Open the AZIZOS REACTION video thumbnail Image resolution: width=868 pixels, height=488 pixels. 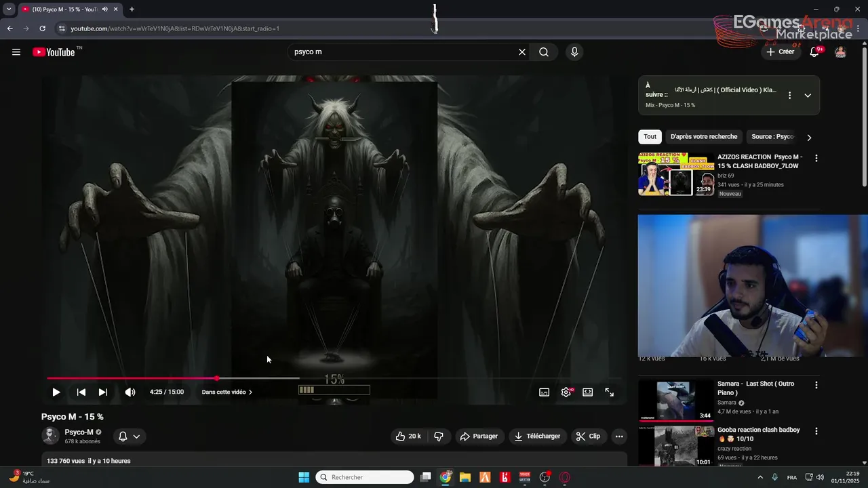(676, 174)
